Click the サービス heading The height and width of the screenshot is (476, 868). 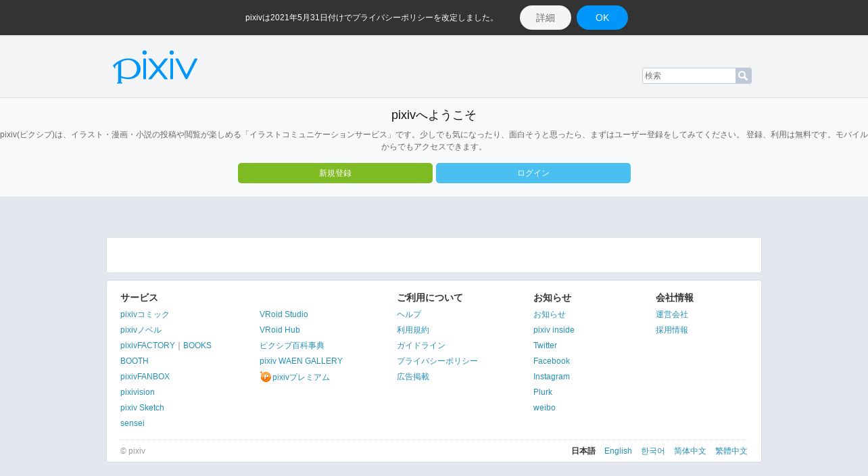[x=139, y=297]
